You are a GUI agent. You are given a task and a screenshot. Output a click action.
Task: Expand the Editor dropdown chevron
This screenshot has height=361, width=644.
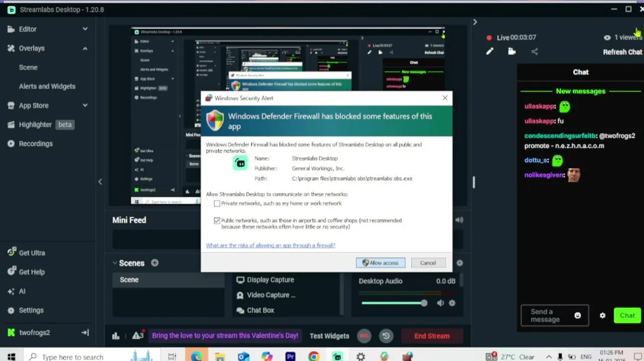[x=85, y=29]
